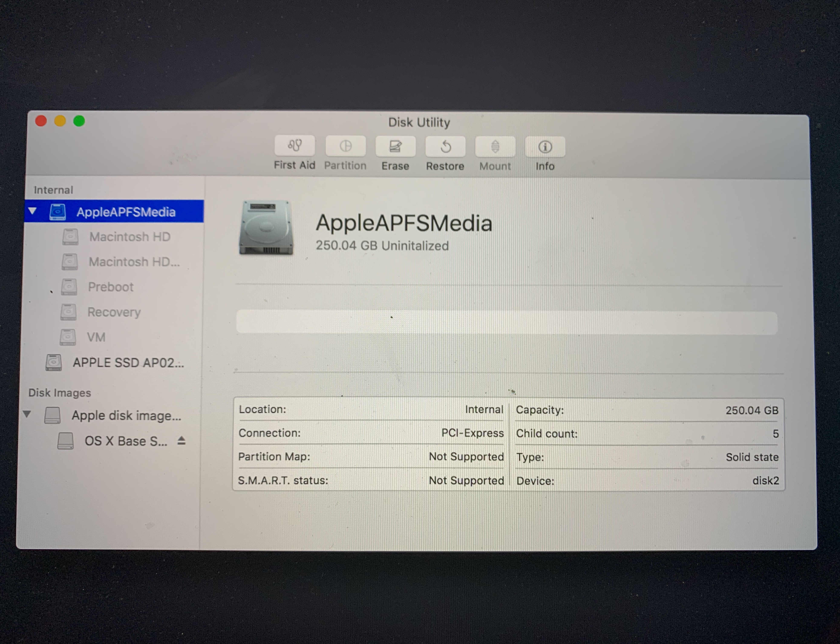840x644 pixels.
Task: Select the AppleAPFSMedia row in sidebar
Action: click(x=114, y=212)
